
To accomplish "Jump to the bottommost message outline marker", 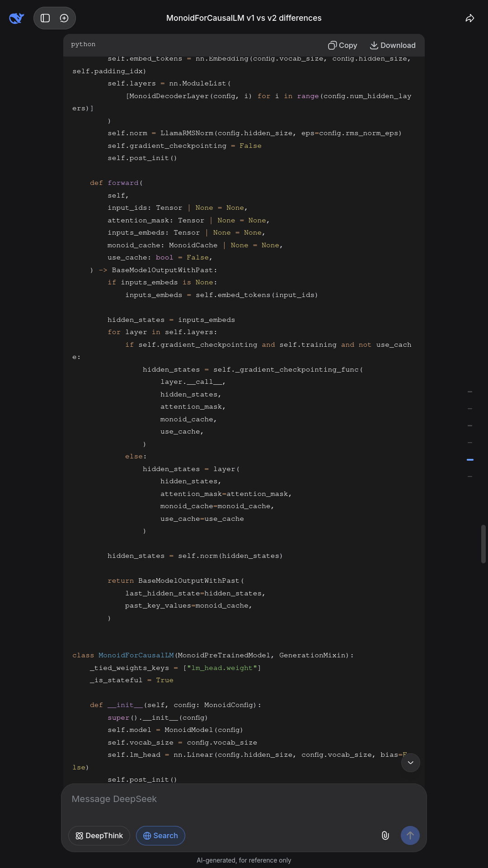I will click(470, 476).
